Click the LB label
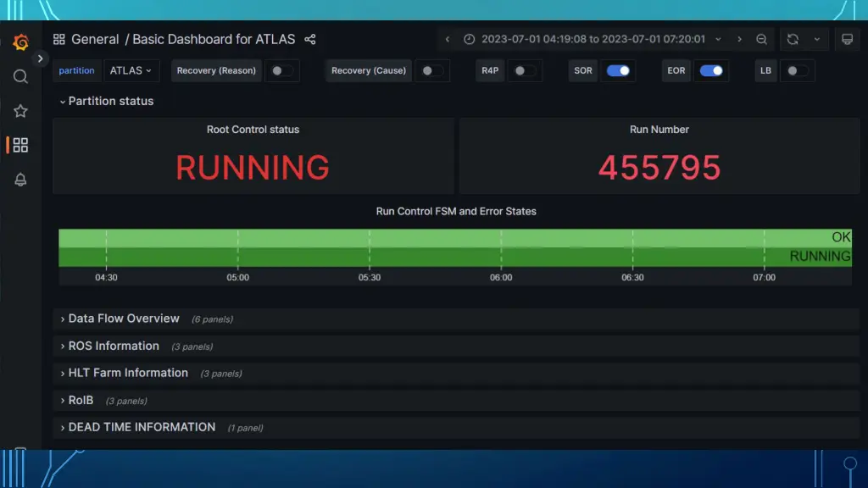868x488 pixels. tap(765, 71)
